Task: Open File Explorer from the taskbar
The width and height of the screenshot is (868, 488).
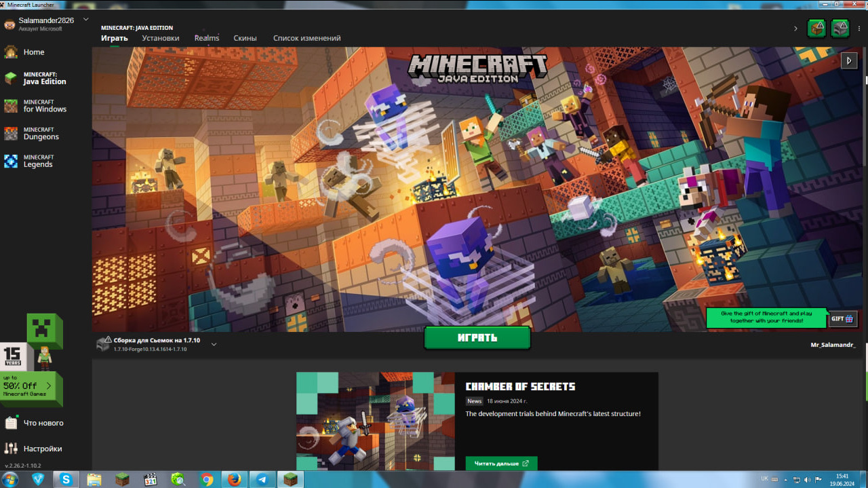Action: pyautogui.click(x=94, y=479)
